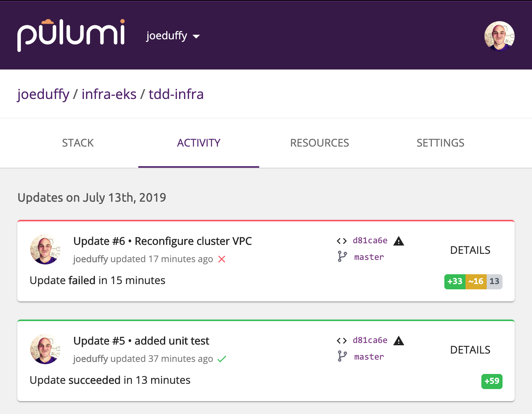Screen dimensions: 532x414
Task: Open the user profile avatar menu
Action: click(x=499, y=36)
